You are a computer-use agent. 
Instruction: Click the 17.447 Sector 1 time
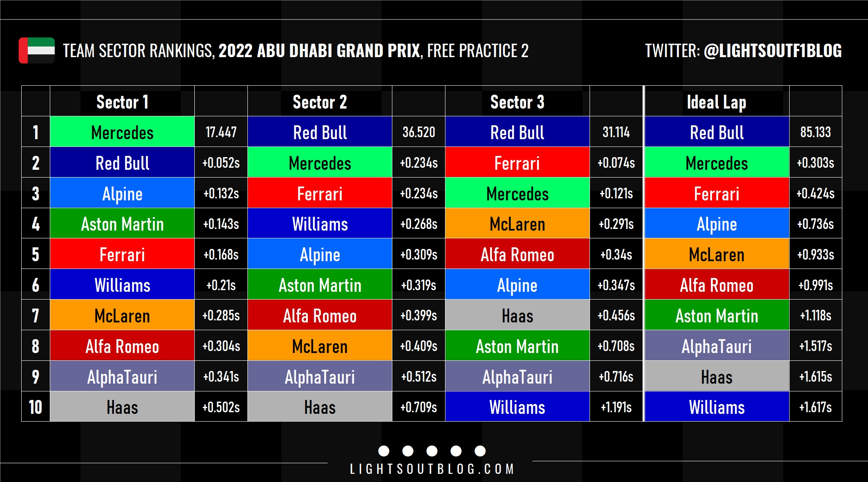tap(221, 132)
